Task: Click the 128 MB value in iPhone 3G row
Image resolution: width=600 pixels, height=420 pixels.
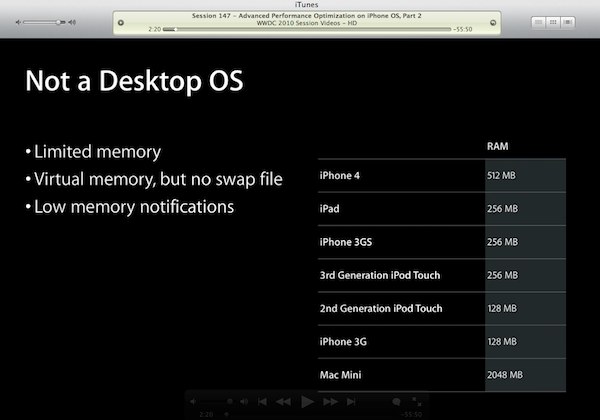Action: [502, 342]
